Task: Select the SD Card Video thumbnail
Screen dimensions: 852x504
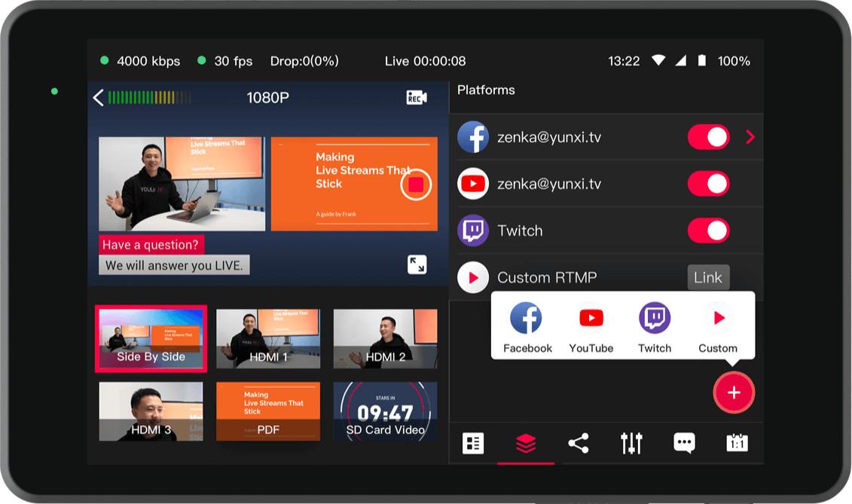Action: [x=385, y=411]
